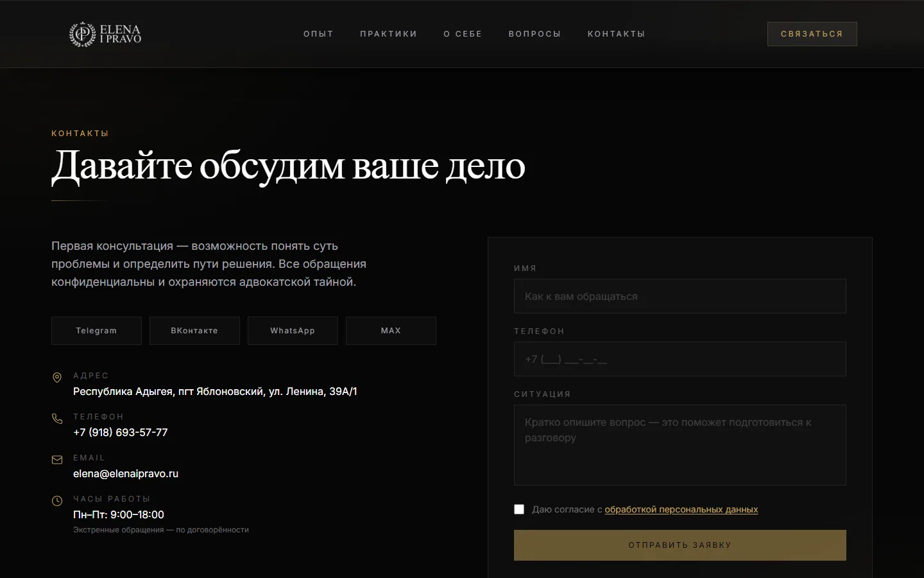
Task: Open the WhatsApp contact button
Action: pos(293,331)
